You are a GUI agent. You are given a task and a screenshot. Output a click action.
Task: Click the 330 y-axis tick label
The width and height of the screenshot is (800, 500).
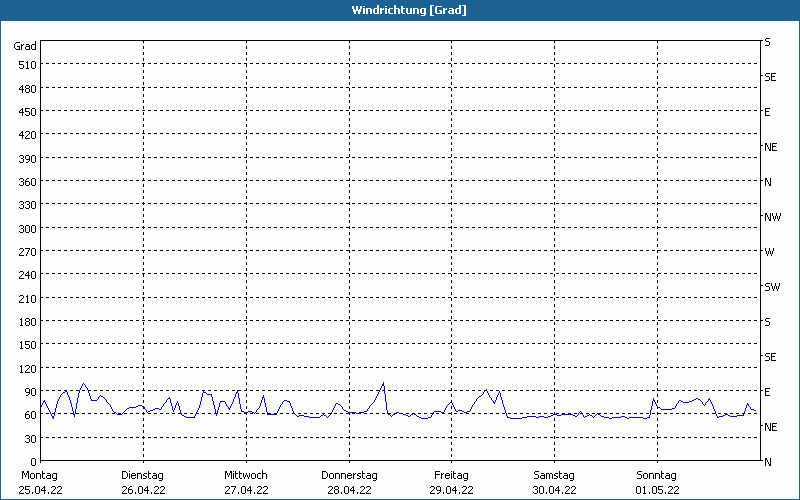click(x=28, y=206)
